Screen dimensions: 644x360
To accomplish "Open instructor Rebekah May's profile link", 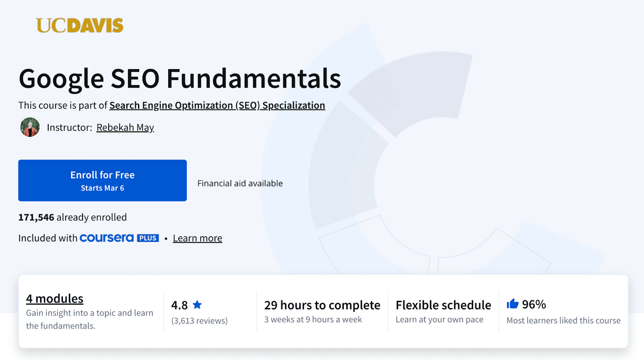I will pos(125,128).
